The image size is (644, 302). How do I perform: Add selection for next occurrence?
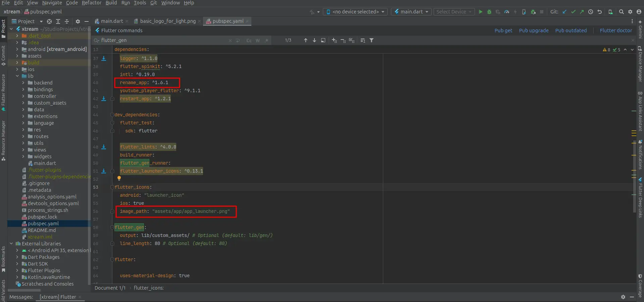coord(334,40)
